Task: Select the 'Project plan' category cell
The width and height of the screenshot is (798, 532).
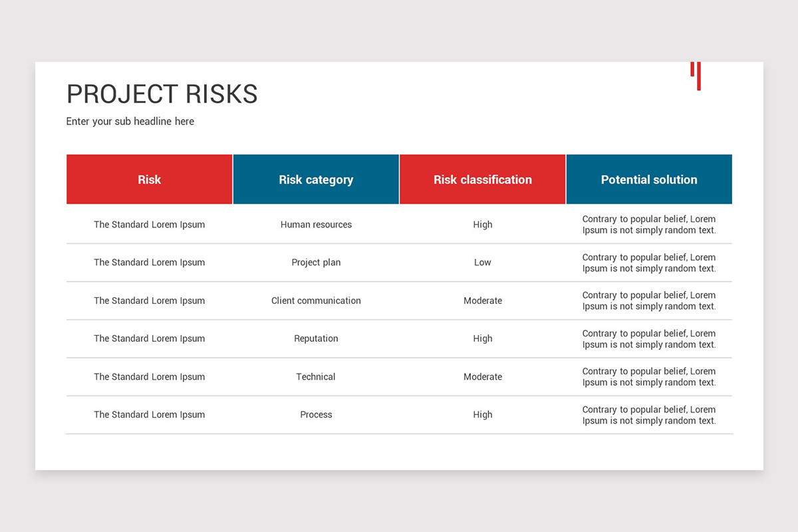Action: point(316,263)
